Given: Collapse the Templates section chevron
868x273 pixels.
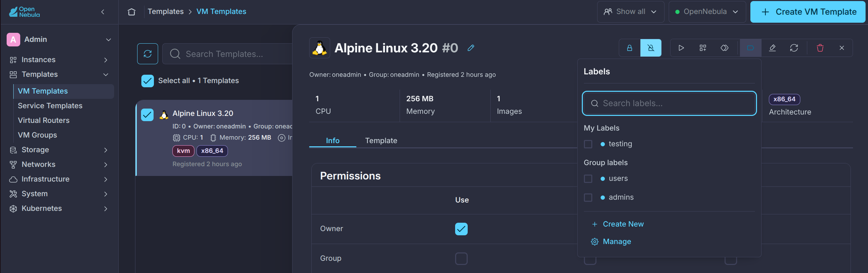Looking at the screenshot, I should click(106, 74).
